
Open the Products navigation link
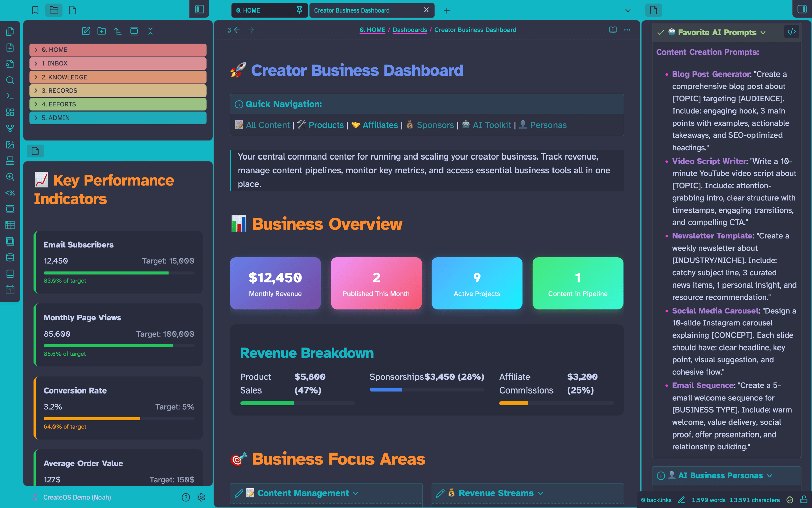(326, 125)
